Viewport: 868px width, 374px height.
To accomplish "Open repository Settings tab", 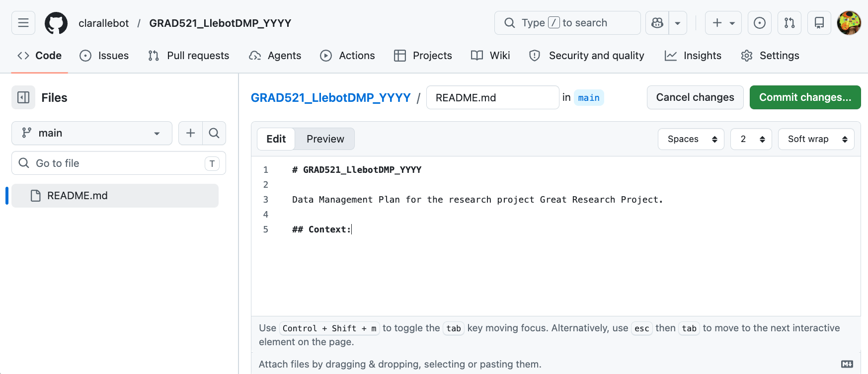I will 770,56.
